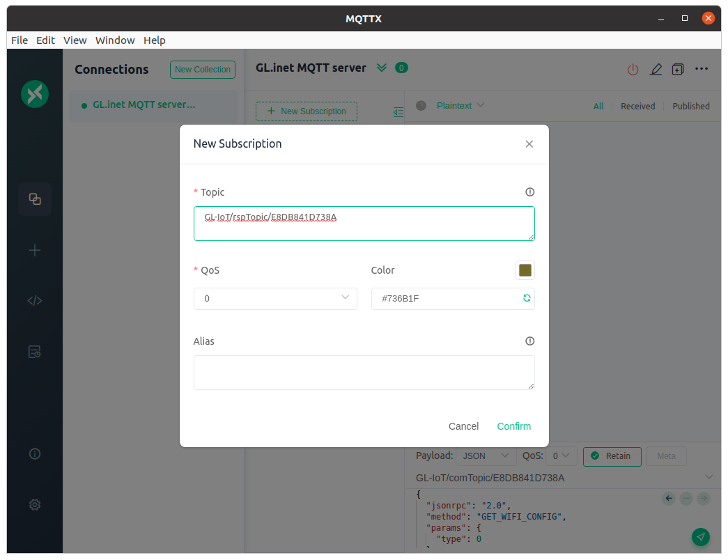728x560 pixels.
Task: Expand the connection details double chevron
Action: [382, 68]
